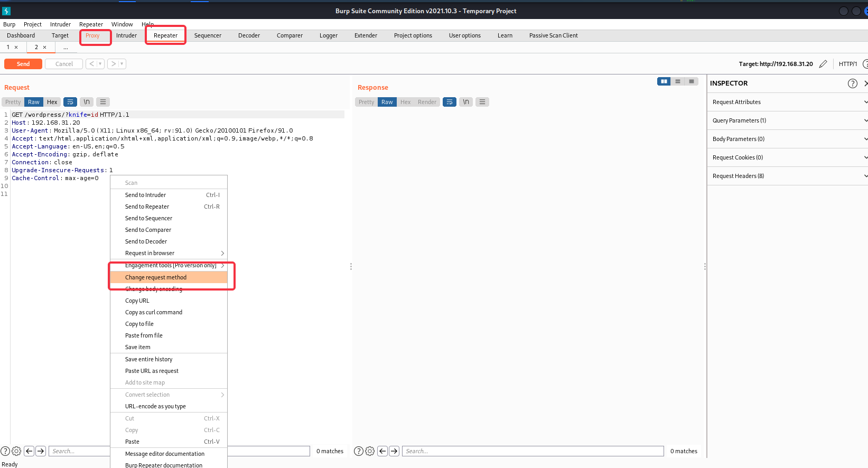Image resolution: width=868 pixels, height=468 pixels.
Task: Select side-by-side layout icon
Action: click(664, 81)
